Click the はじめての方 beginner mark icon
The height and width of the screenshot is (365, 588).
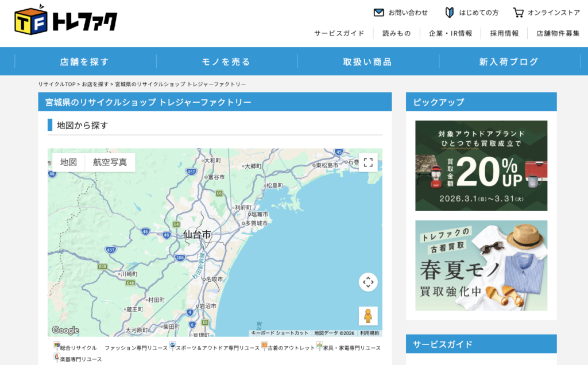click(450, 12)
